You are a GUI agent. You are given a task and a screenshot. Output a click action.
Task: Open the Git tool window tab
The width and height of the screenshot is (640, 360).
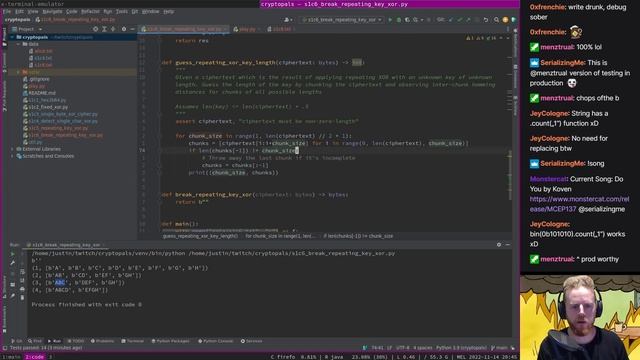click(x=17, y=341)
